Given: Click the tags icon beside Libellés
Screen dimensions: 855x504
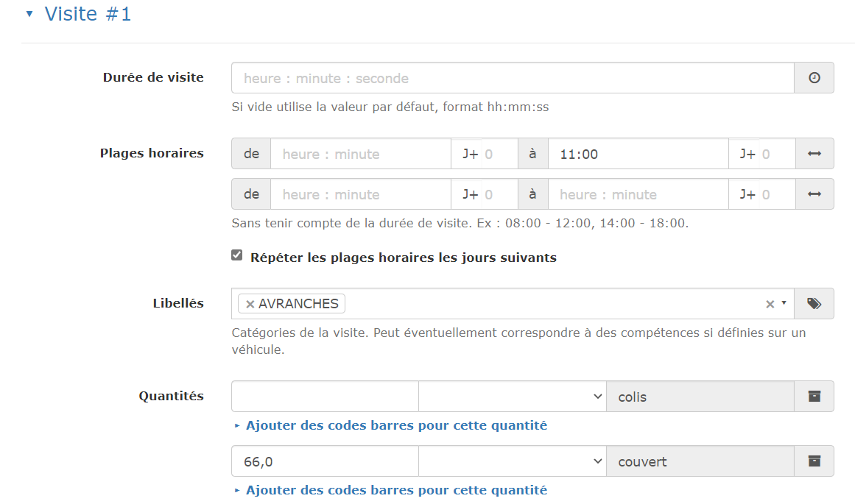Looking at the screenshot, I should 814,303.
